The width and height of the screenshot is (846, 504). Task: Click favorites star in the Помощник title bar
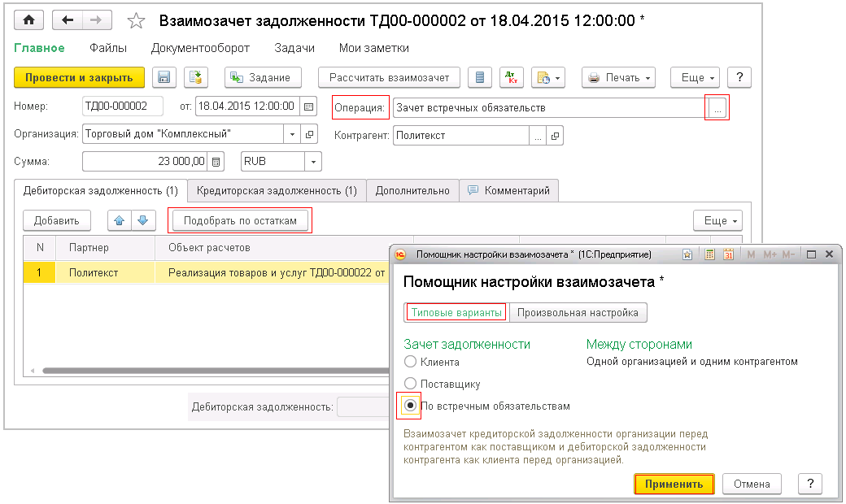pos(687,254)
